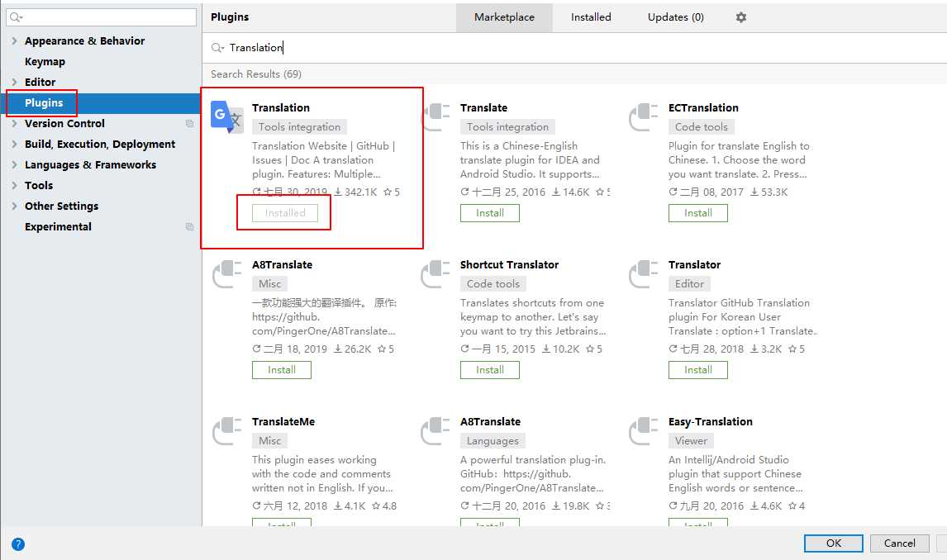Image resolution: width=947 pixels, height=560 pixels.
Task: Open the Translation plugin title
Action: (281, 107)
